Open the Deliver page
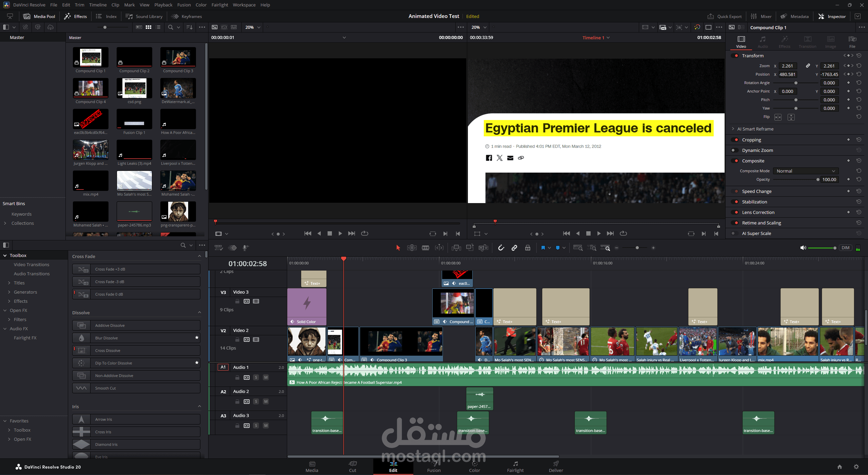This screenshot has width=868, height=475. tap(556, 467)
